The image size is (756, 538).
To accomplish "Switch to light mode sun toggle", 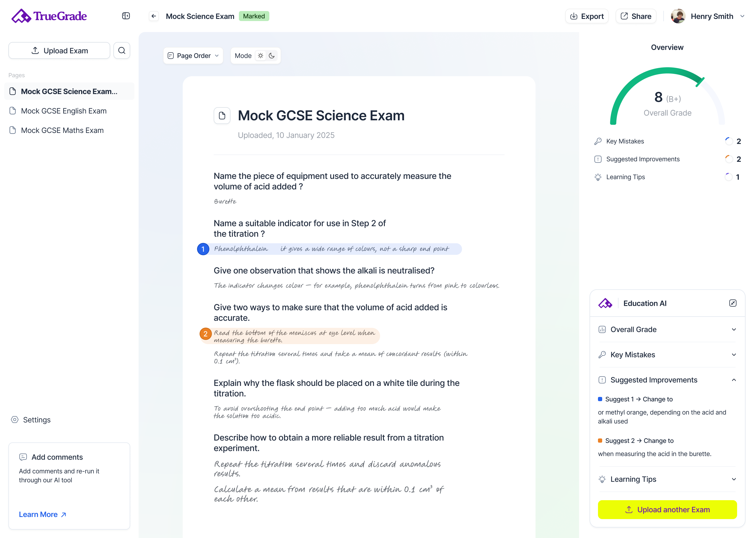I will point(261,56).
